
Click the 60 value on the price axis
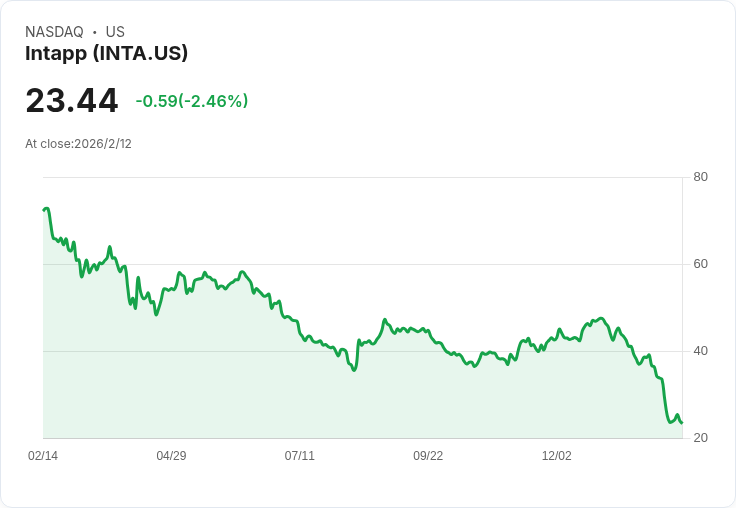701,265
